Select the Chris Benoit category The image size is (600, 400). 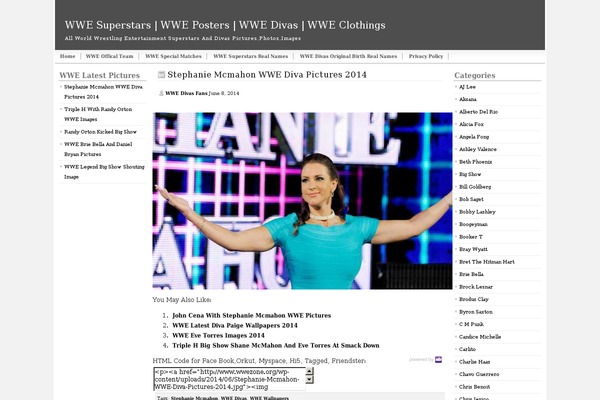pos(474,387)
